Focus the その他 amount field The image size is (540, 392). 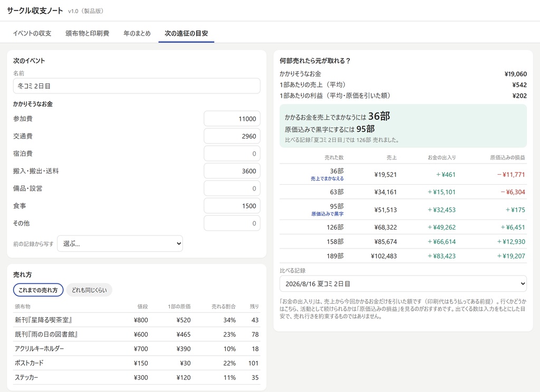tap(232, 223)
